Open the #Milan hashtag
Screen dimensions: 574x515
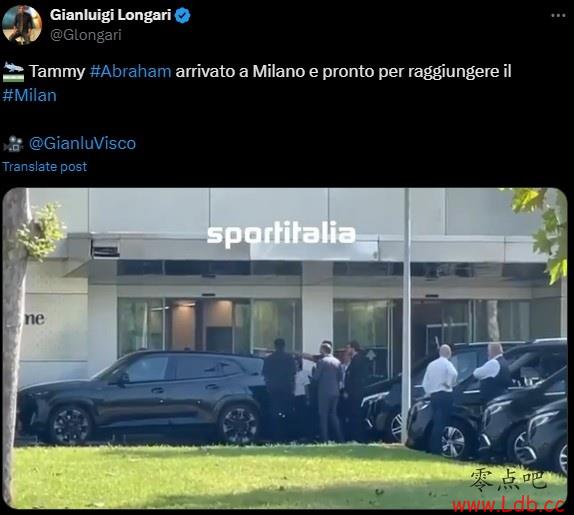tap(29, 96)
